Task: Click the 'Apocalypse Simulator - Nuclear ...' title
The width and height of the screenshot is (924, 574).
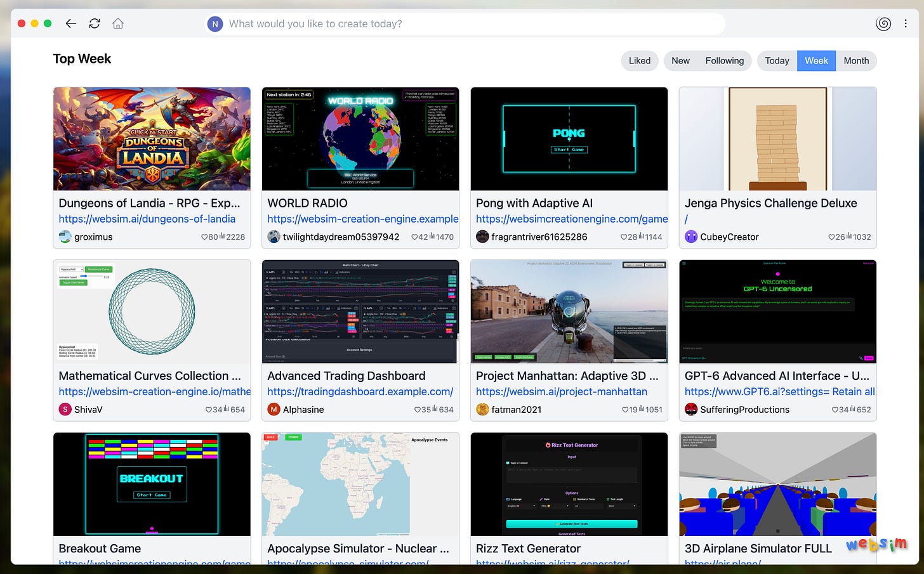Action: (x=358, y=549)
